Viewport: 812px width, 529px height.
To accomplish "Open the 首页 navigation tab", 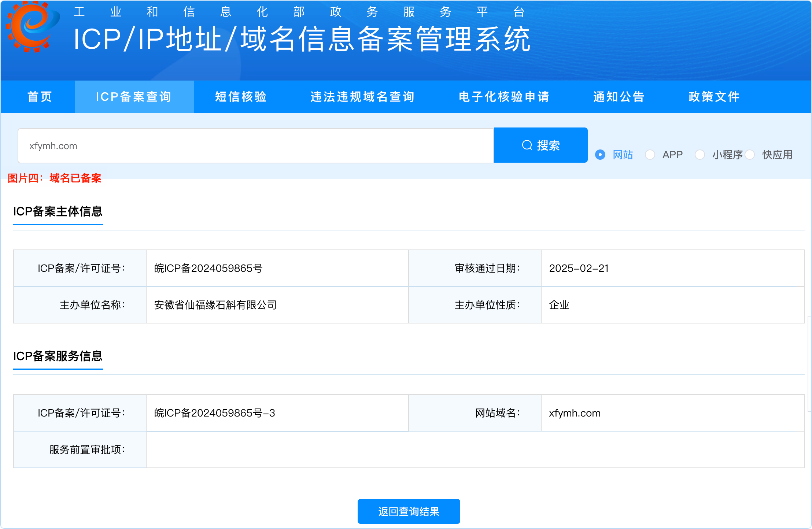I will pos(40,97).
